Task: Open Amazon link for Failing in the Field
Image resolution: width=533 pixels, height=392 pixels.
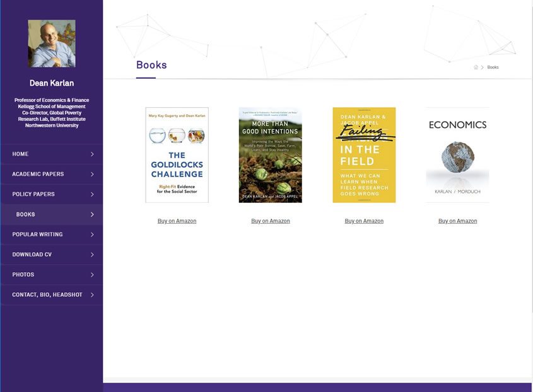Action: coord(364,221)
